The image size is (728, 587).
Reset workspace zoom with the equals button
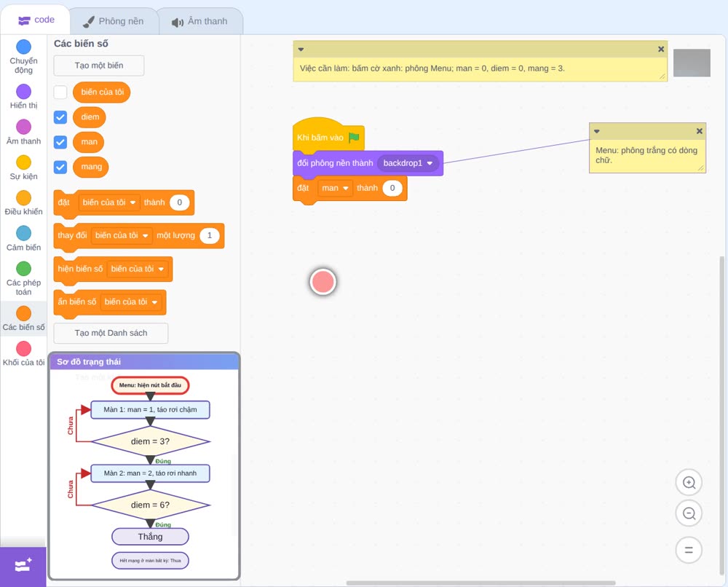689,550
